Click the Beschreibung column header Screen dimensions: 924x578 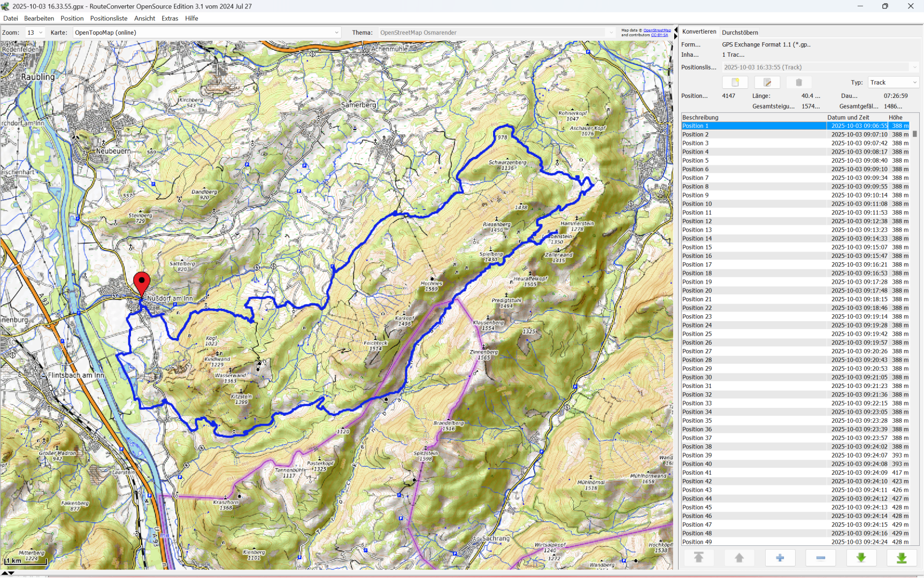point(700,117)
